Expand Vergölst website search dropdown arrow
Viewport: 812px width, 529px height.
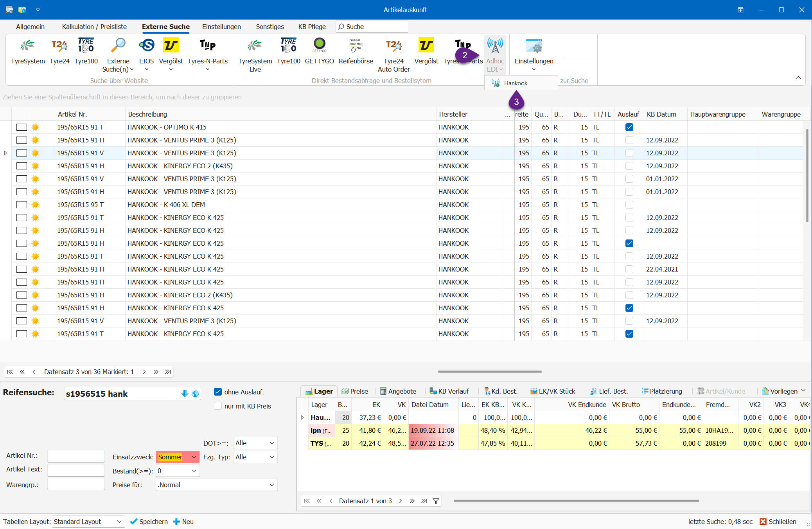(171, 70)
